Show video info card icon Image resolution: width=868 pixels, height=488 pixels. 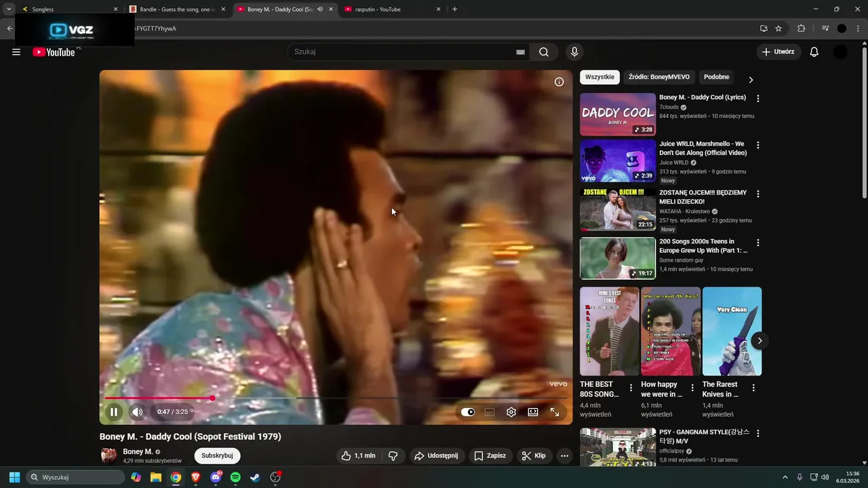click(559, 82)
